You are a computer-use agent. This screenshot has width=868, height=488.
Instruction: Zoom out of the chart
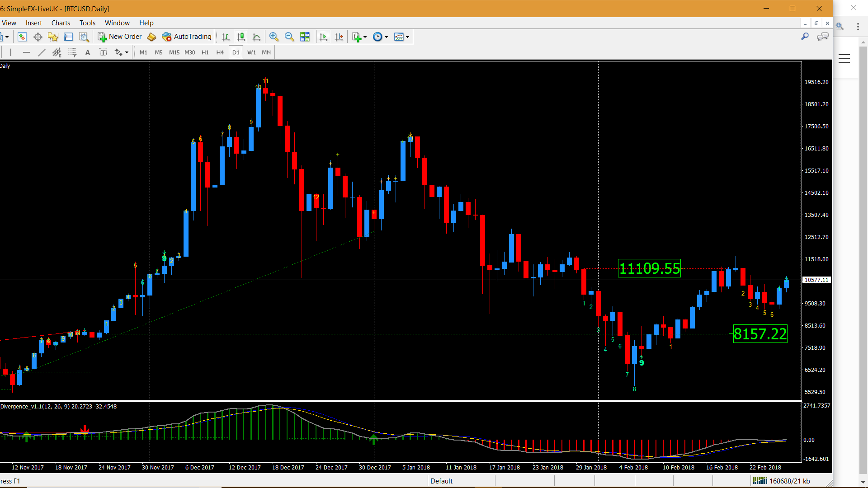pyautogui.click(x=289, y=37)
